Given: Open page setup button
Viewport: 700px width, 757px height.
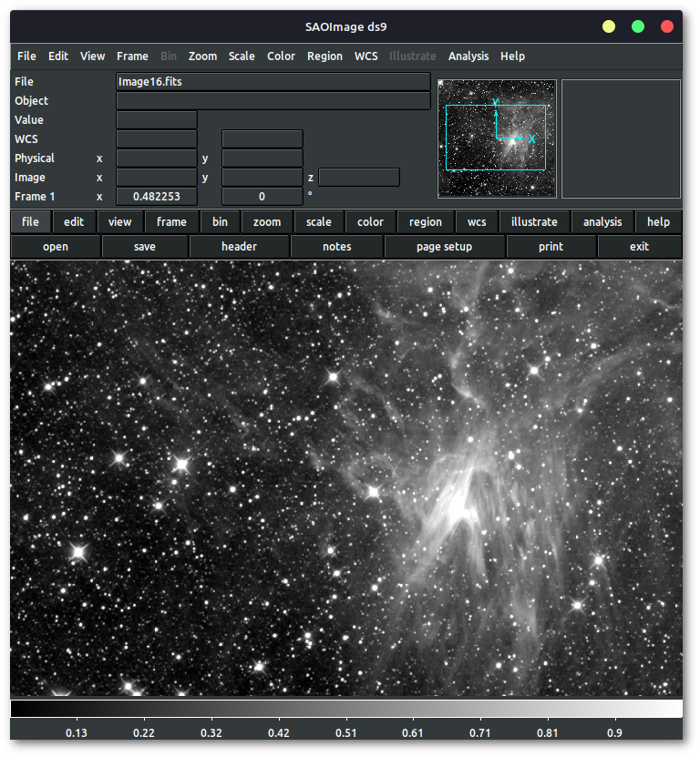Looking at the screenshot, I should pyautogui.click(x=445, y=247).
